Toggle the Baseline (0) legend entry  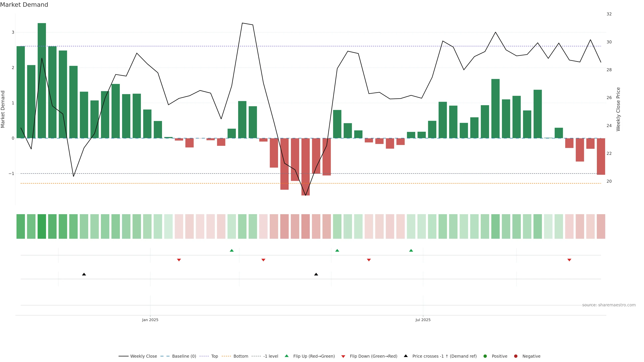click(x=184, y=356)
